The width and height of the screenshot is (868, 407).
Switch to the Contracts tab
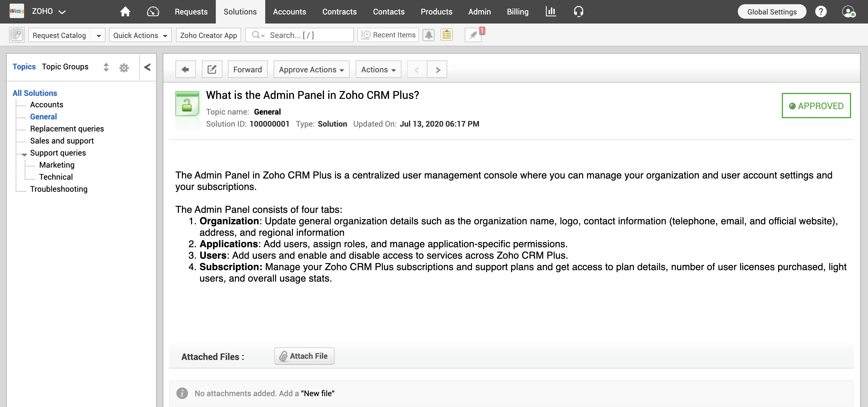pyautogui.click(x=339, y=11)
